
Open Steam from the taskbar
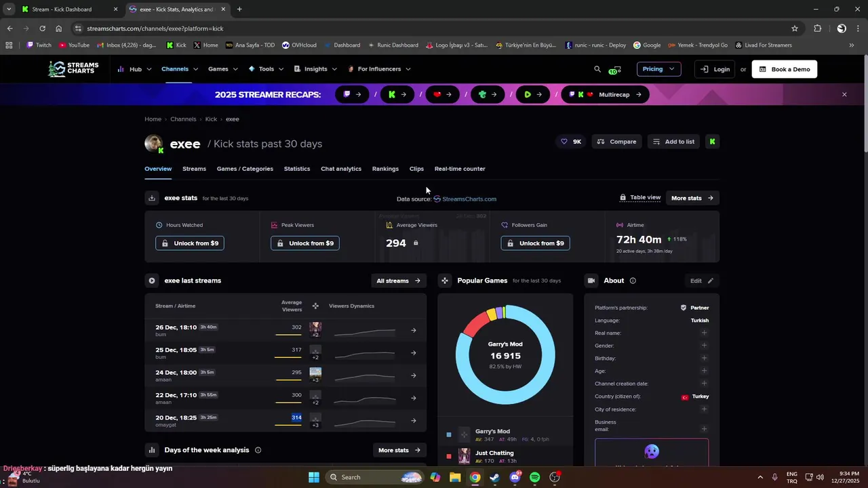[494, 477]
